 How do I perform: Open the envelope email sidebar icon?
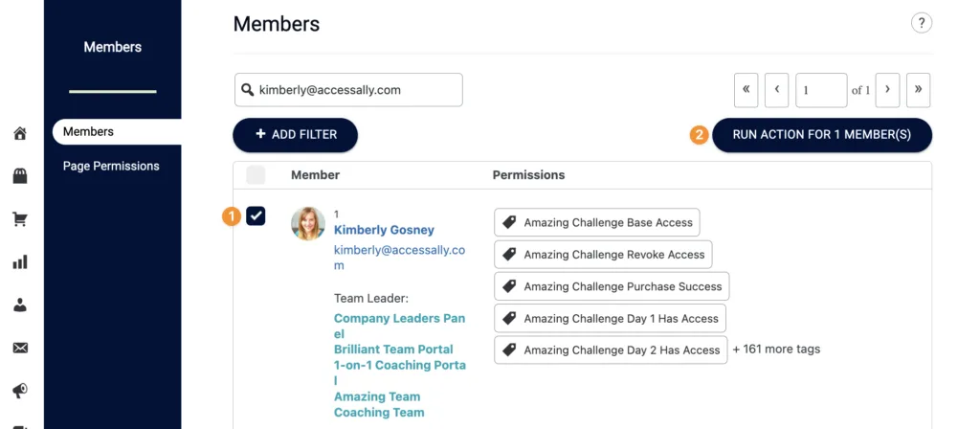coord(19,348)
